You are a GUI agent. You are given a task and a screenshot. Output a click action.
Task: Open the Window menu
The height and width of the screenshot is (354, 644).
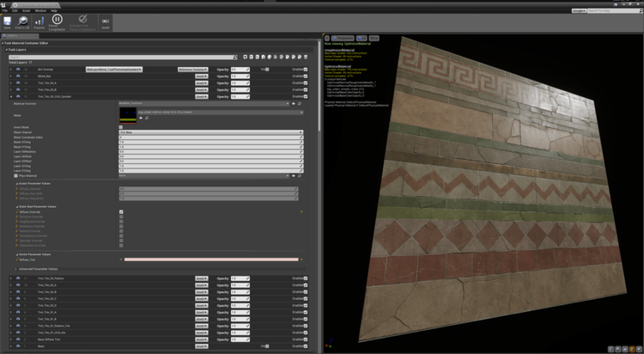click(x=40, y=10)
